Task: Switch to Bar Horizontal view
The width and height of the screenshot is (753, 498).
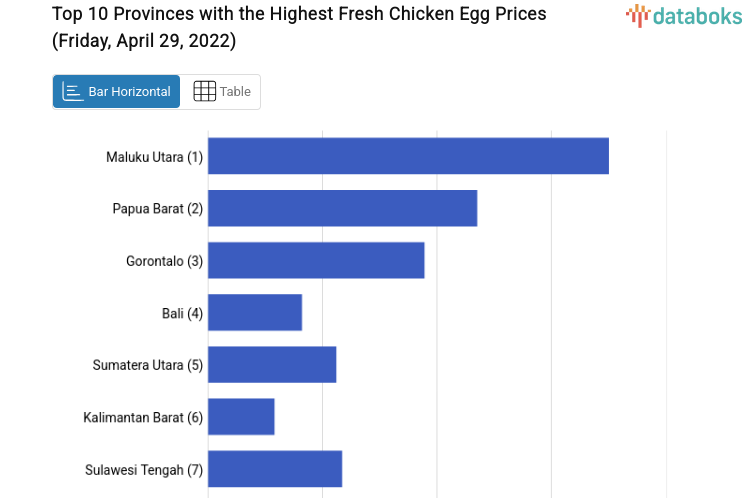Action: (x=117, y=92)
